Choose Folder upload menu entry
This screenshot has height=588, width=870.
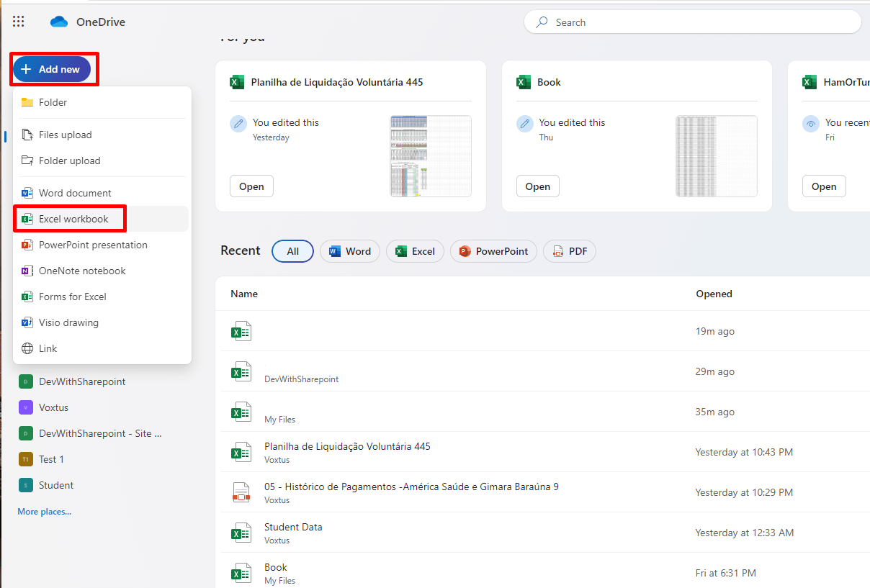point(102,160)
